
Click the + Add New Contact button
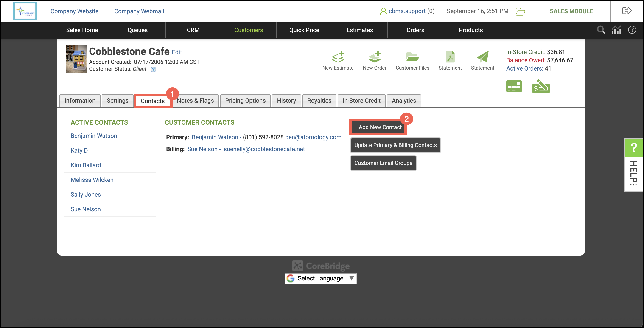click(x=378, y=127)
